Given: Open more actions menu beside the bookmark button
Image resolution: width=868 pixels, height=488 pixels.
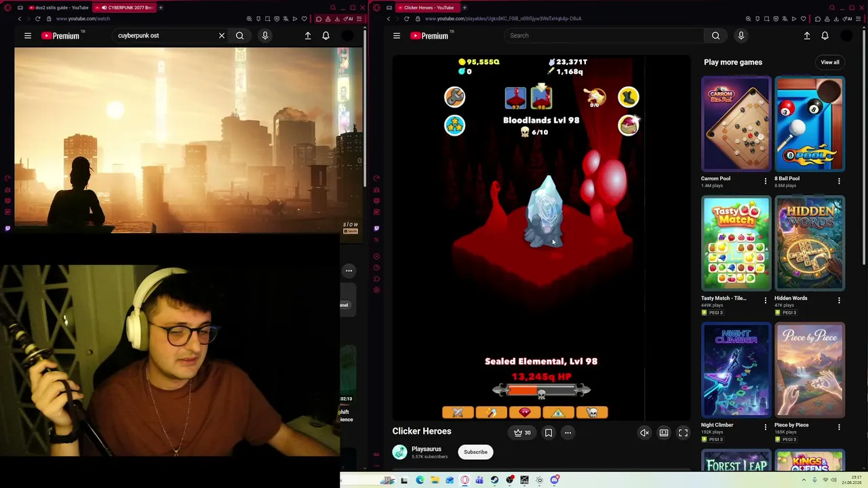Looking at the screenshot, I should [568, 432].
